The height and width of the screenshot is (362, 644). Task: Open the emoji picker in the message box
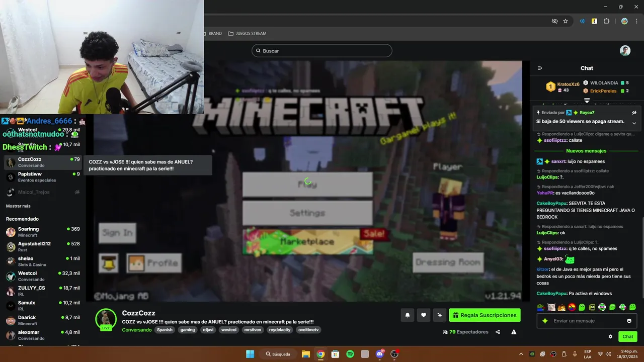pos(629,321)
